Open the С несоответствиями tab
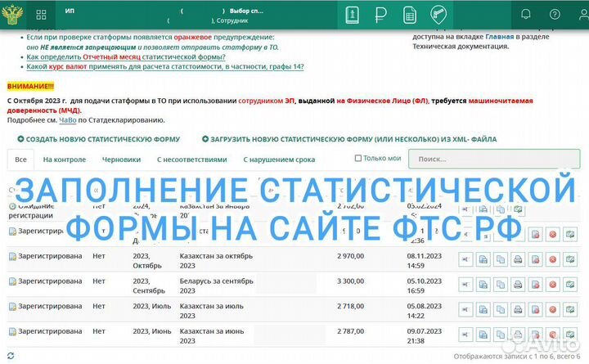Screen dimensions: 589x364 point(192,160)
